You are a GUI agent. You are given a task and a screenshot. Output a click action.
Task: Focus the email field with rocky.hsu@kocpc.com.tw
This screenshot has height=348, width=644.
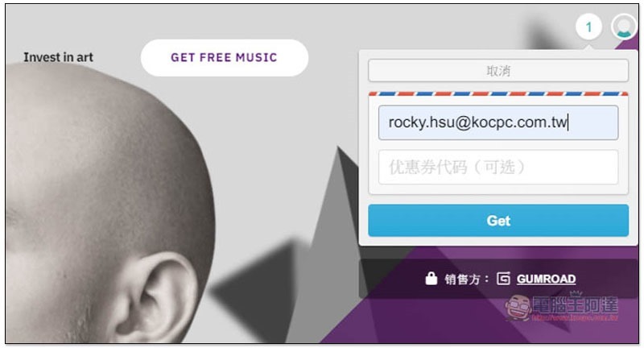[x=498, y=122]
